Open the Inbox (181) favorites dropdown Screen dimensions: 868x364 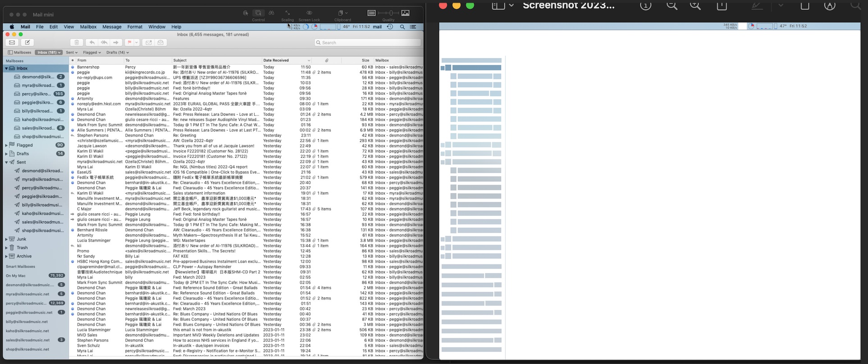pyautogui.click(x=49, y=52)
